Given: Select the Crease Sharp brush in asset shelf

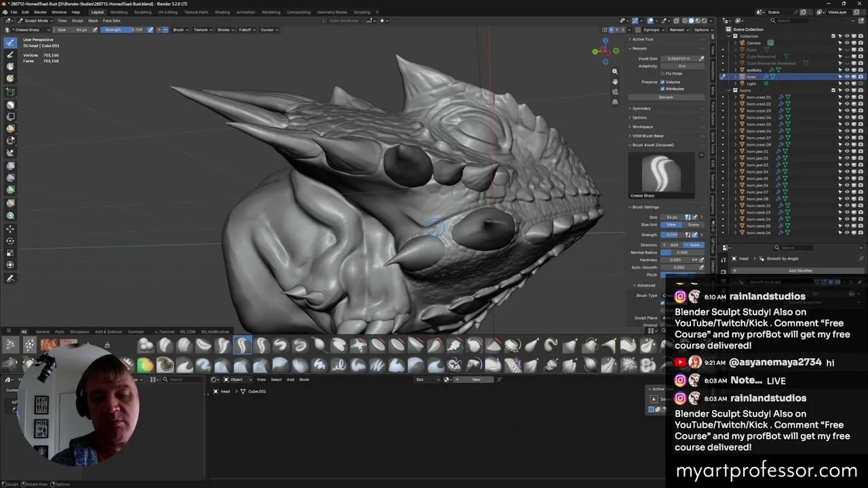Looking at the screenshot, I should coord(243,346).
